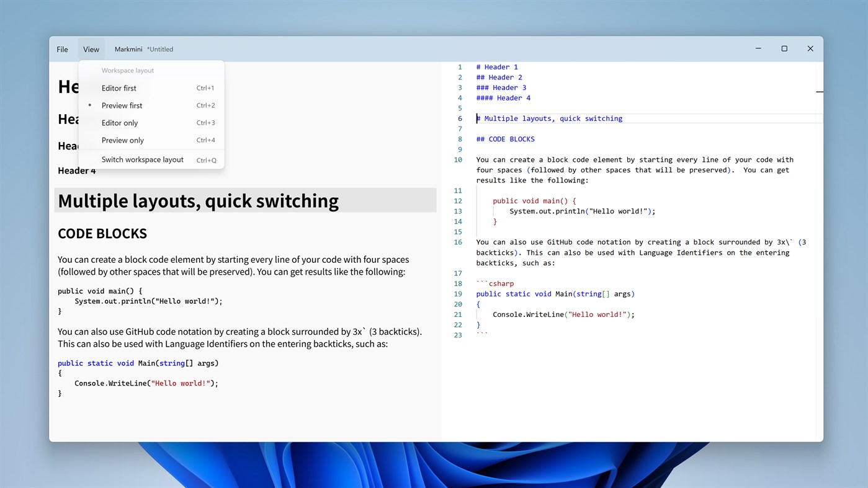868x488 pixels.
Task: Click editor line '## Header 2'
Action: tap(499, 78)
